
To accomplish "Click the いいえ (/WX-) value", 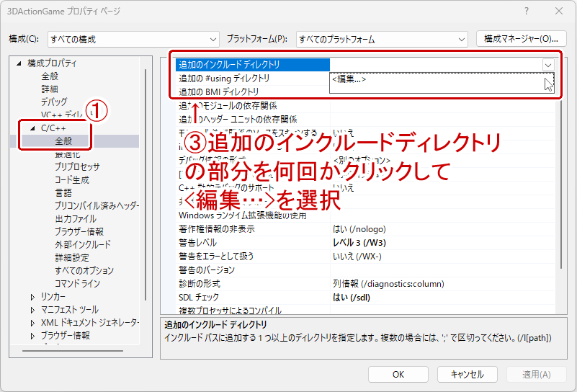I will click(357, 257).
